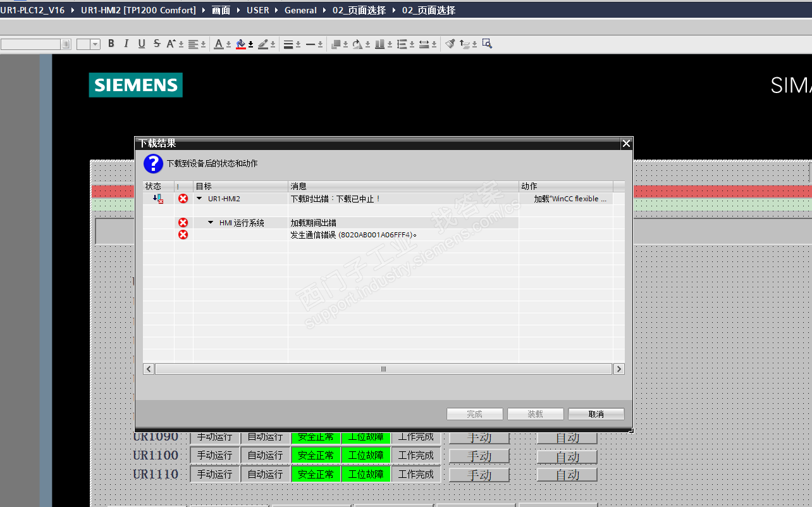This screenshot has height=507, width=812.
Task: Toggle strikethrough text formatting
Action: 157,44
